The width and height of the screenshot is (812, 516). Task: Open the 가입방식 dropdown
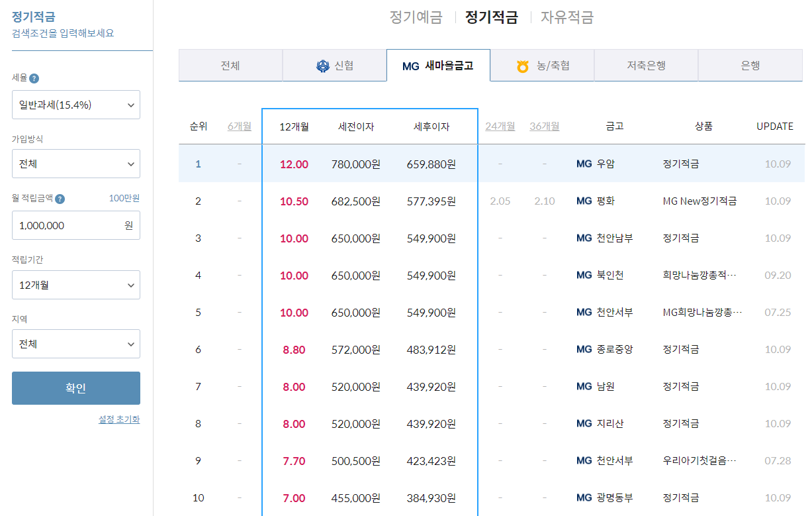[75, 164]
